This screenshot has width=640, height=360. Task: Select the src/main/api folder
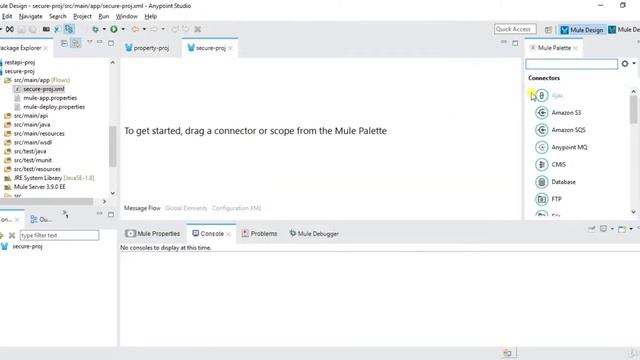pos(27,116)
